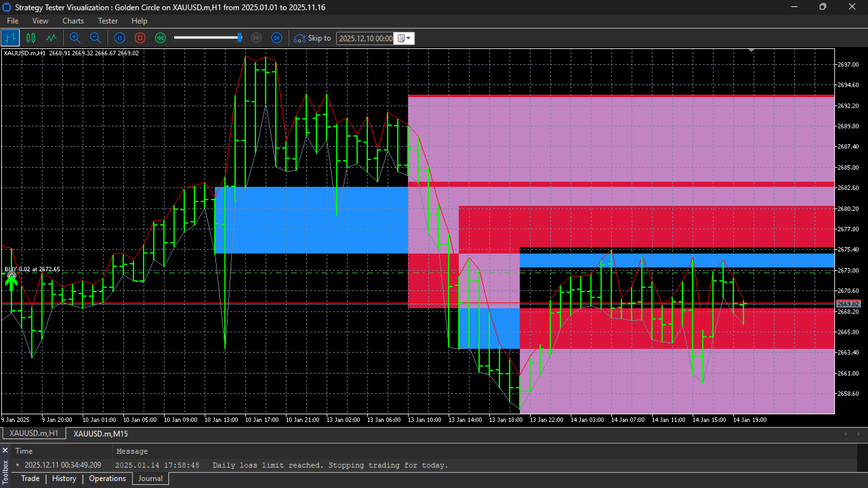868x488 pixels.
Task: Close the Toolbox panel with the X
Action: (5, 451)
